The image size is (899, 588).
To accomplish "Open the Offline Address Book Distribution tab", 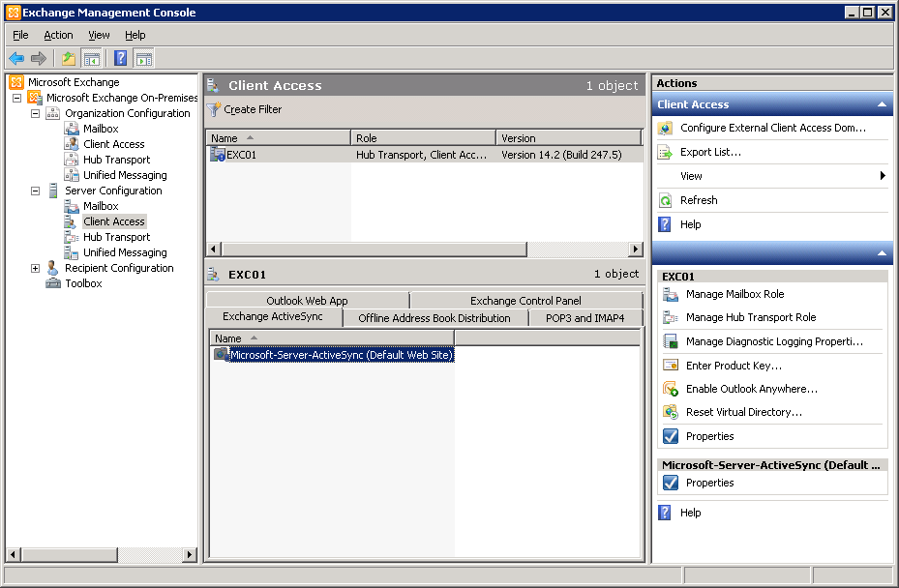I will (435, 318).
